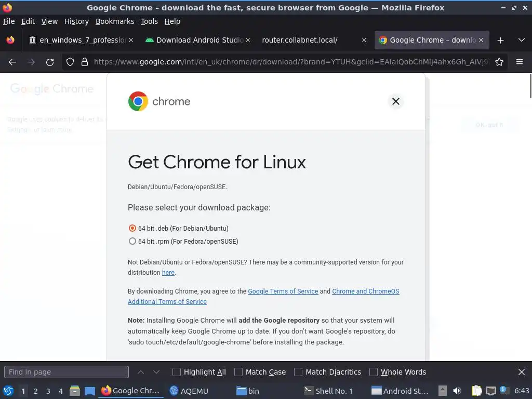Close the en_windows_7_professional tab

(x=131, y=40)
